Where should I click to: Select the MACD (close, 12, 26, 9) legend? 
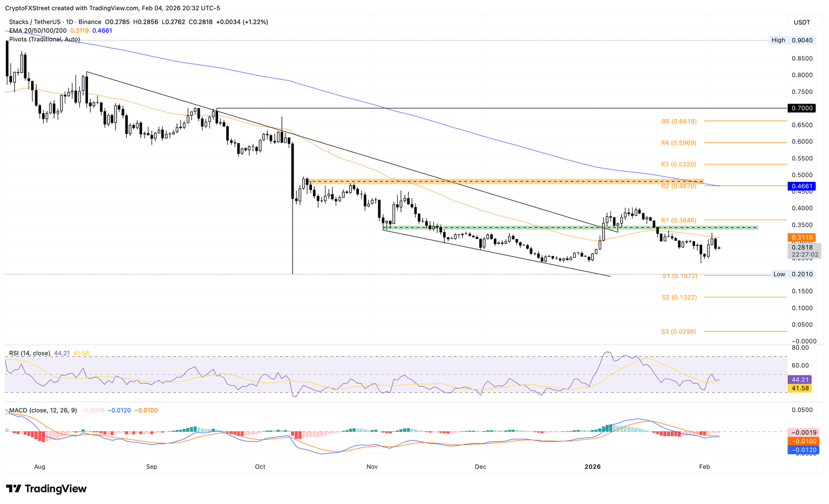click(43, 411)
